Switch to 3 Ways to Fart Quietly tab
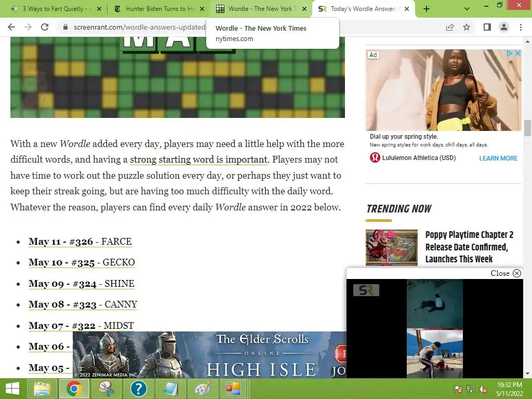Image resolution: width=532 pixels, height=399 pixels. [54, 9]
